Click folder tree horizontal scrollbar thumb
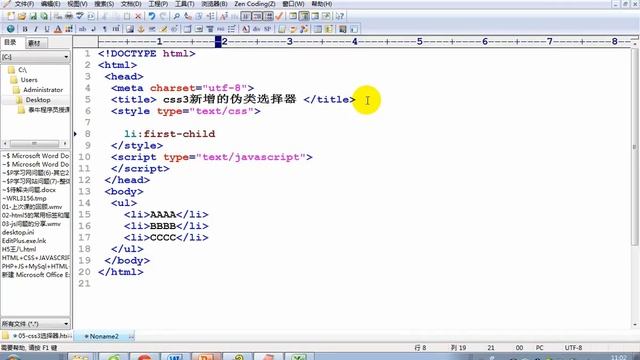 click(x=34, y=144)
